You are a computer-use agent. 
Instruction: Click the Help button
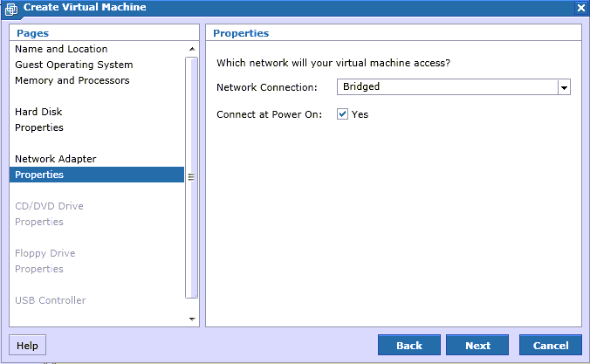(27, 345)
